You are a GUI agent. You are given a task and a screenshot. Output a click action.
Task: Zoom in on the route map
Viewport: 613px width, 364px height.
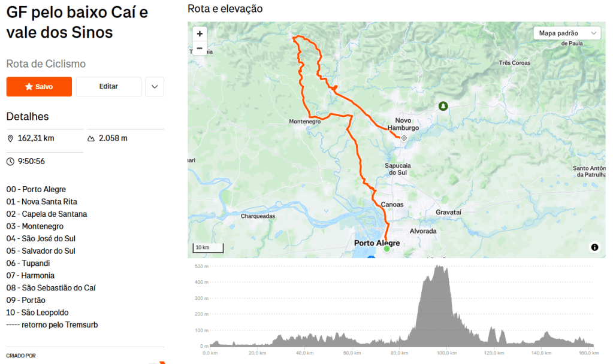(x=200, y=34)
